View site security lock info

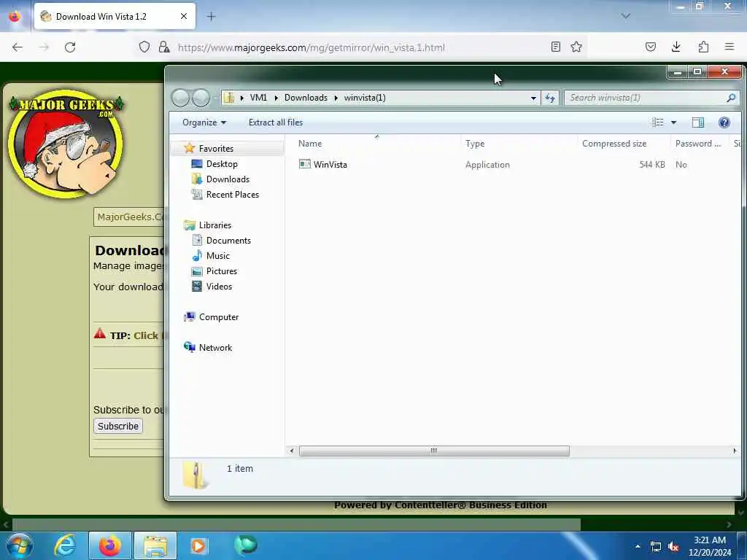tap(164, 47)
